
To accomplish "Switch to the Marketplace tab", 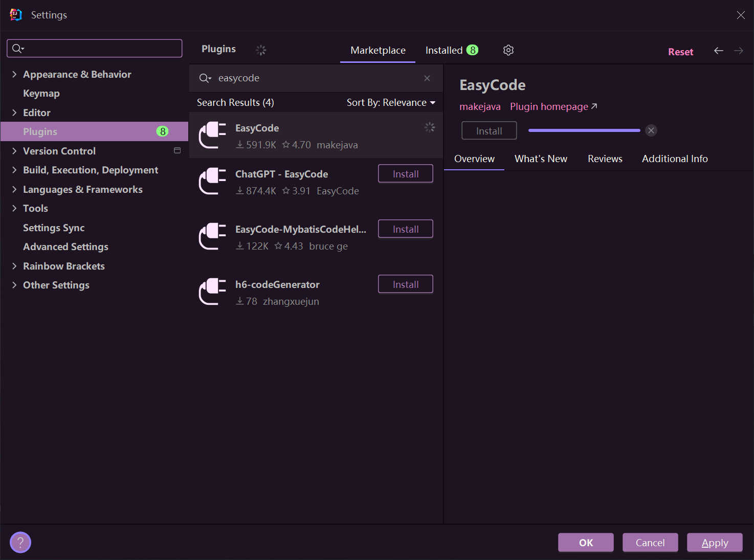I will [378, 50].
